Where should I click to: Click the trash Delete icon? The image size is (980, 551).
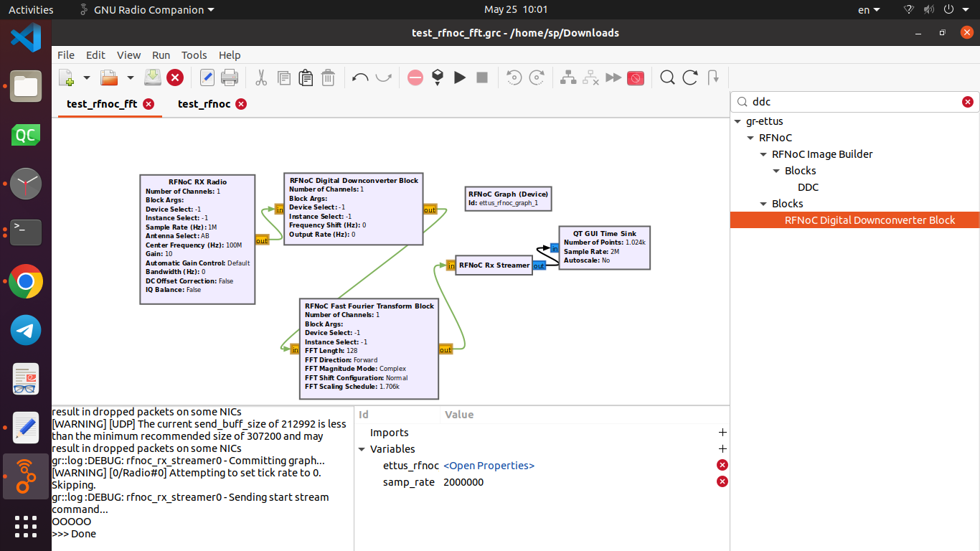(328, 77)
